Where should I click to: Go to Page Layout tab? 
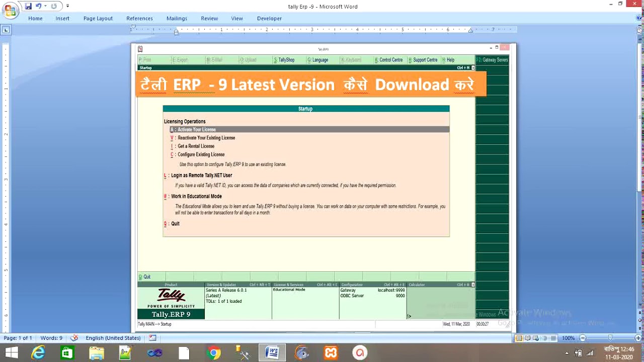[x=98, y=18]
